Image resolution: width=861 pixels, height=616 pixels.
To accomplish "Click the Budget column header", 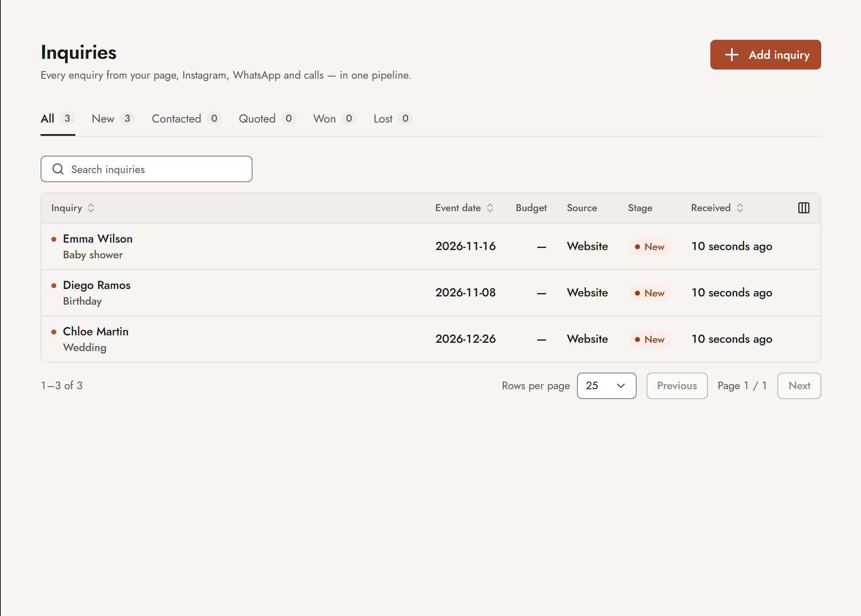I will (x=531, y=208).
